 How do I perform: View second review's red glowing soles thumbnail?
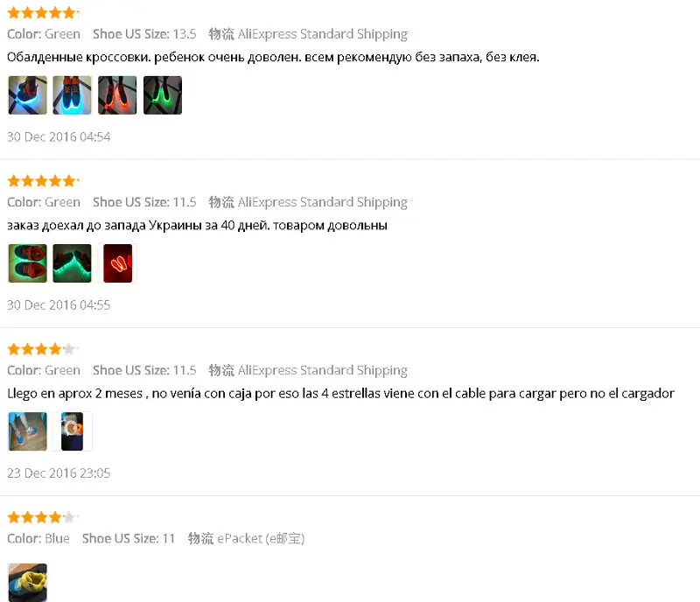(x=117, y=263)
